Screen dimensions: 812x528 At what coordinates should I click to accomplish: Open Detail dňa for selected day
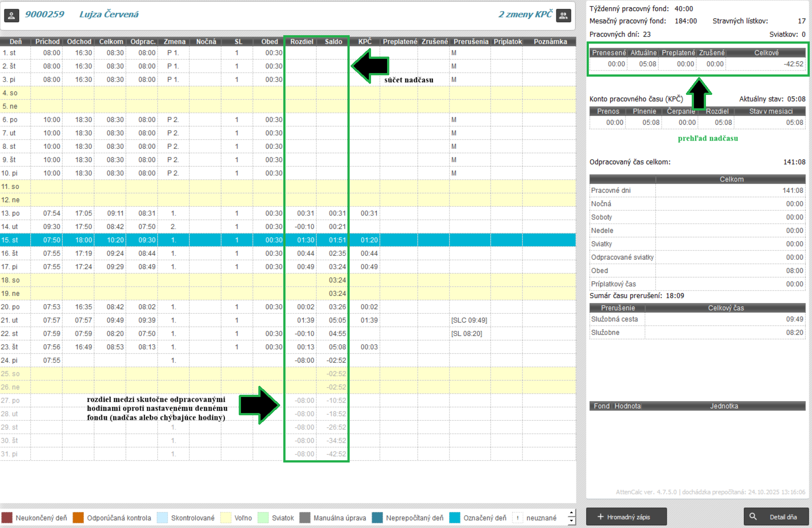point(776,517)
